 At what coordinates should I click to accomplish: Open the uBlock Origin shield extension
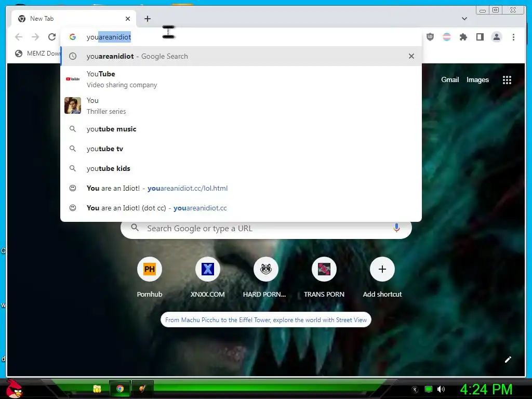[x=430, y=37]
